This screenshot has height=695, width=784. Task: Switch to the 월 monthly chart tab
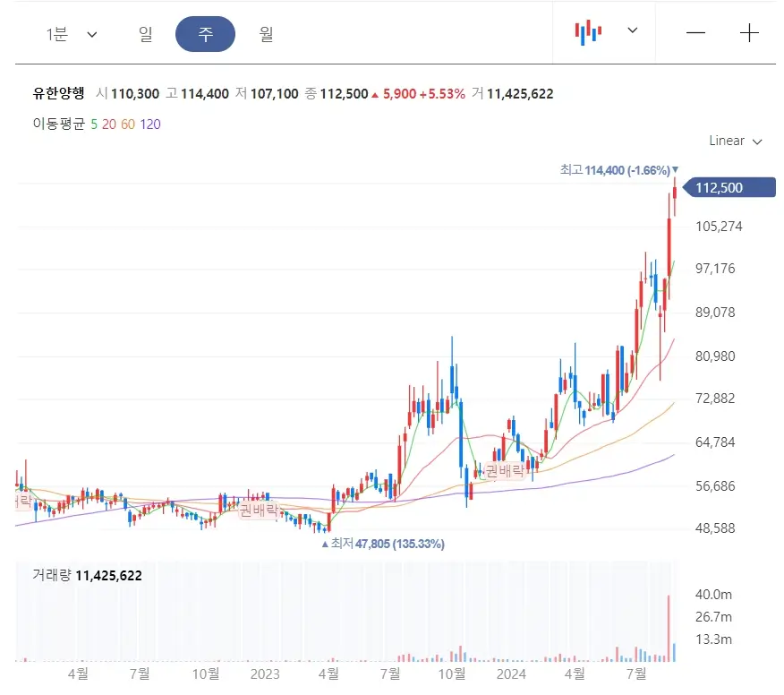click(x=264, y=33)
